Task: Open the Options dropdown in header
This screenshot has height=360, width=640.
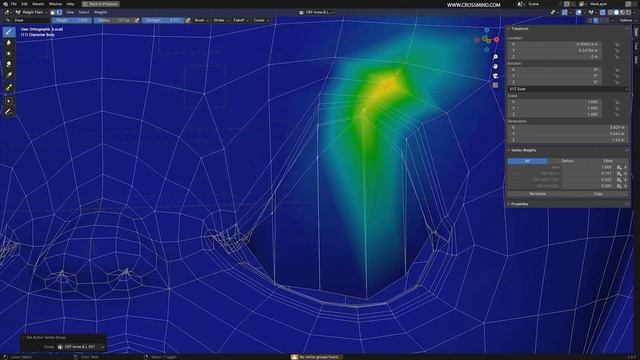Action: pos(627,20)
